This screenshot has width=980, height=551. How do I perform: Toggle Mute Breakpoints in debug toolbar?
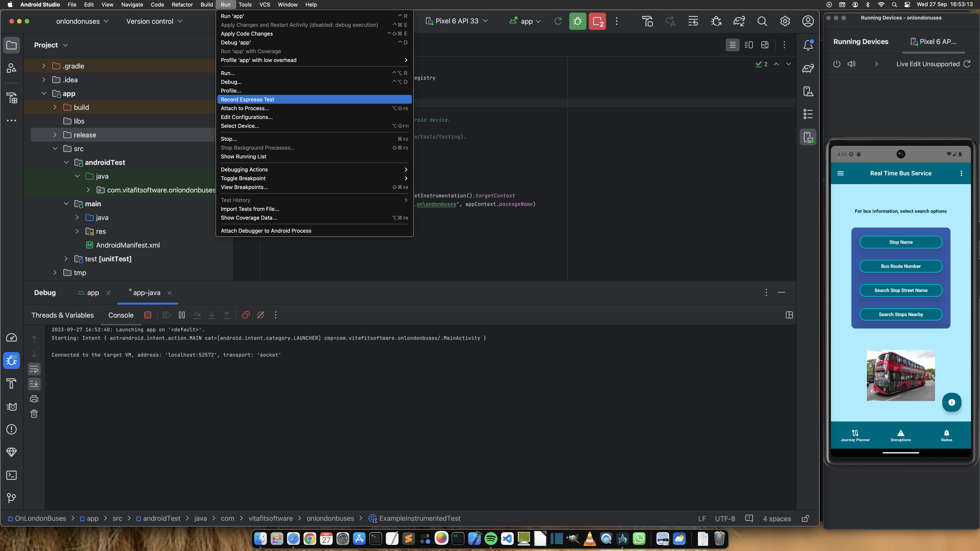261,315
